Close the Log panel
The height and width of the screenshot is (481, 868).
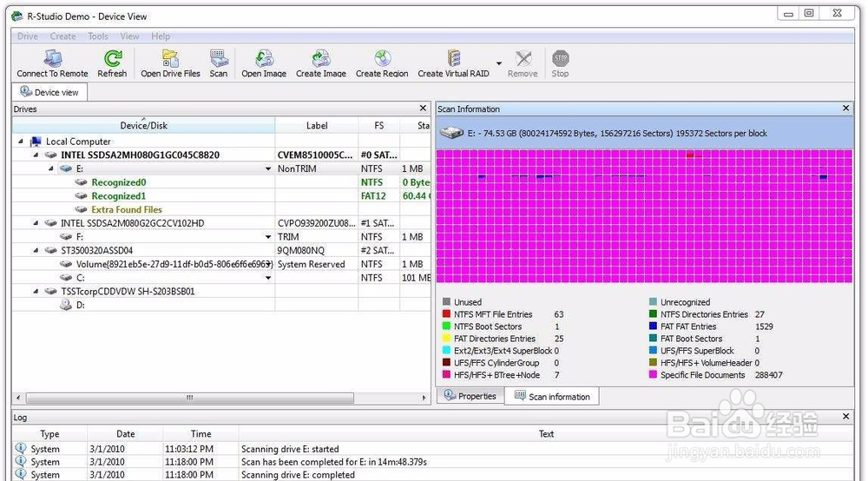click(x=845, y=416)
